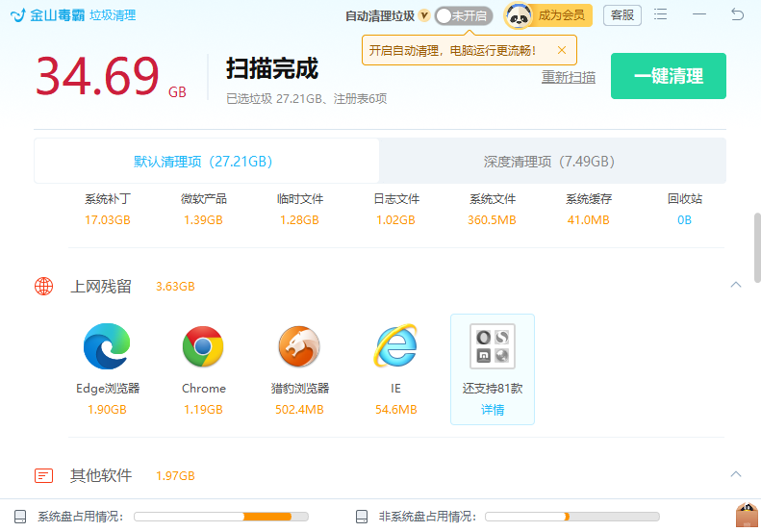Select the 回收站 category

[x=684, y=199]
